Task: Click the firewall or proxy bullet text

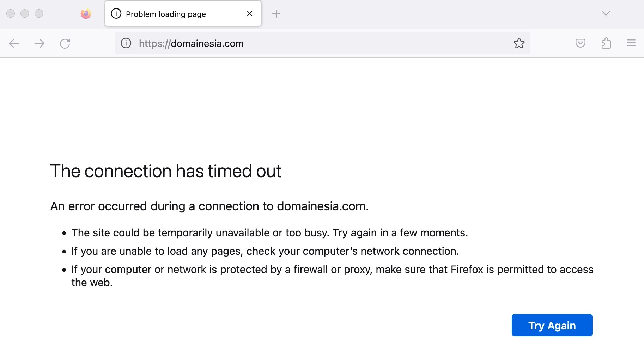Action: point(332,276)
